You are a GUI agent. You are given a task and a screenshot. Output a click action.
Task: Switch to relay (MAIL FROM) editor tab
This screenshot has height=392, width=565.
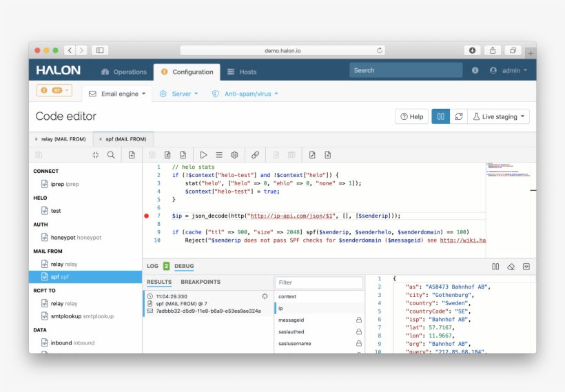tap(63, 139)
